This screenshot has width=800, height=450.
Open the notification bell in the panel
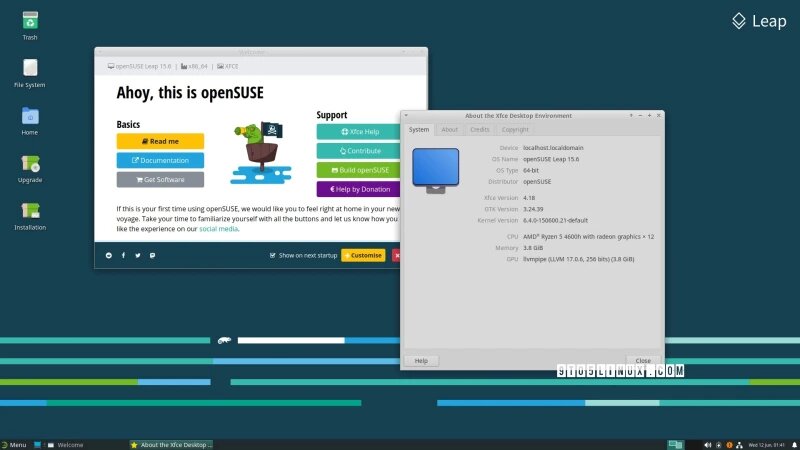tap(794, 445)
